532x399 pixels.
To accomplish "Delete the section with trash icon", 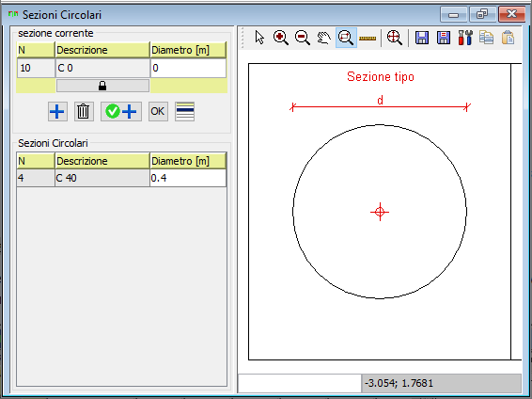I will 84,111.
